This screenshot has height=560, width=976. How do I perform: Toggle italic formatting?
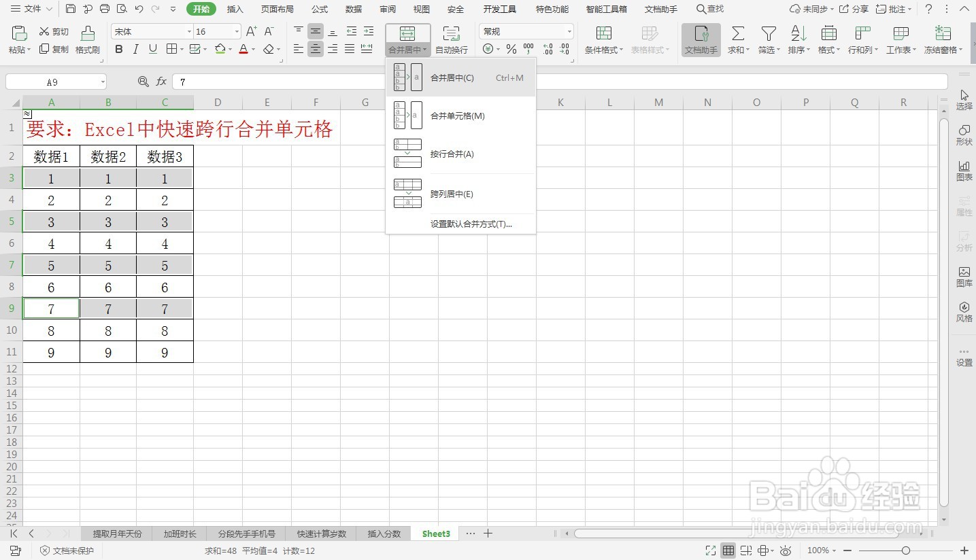tap(136, 49)
